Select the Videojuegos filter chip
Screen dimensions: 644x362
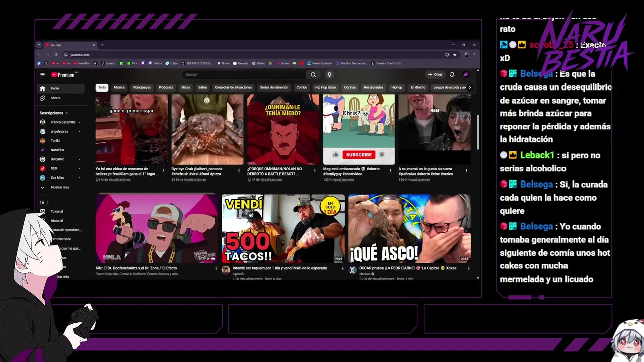(142, 87)
